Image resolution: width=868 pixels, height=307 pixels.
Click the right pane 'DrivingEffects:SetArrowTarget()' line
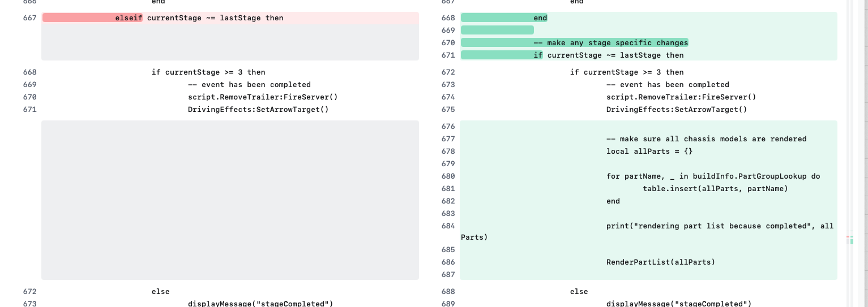tap(677, 110)
